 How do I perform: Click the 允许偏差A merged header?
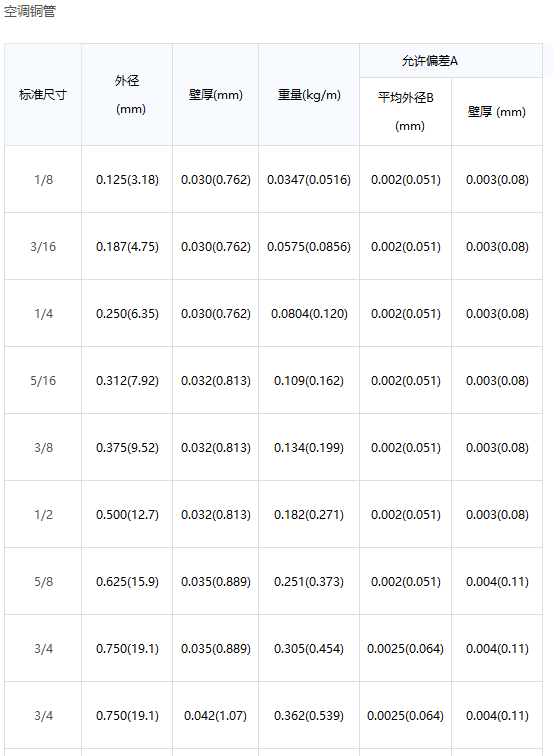coord(451,61)
